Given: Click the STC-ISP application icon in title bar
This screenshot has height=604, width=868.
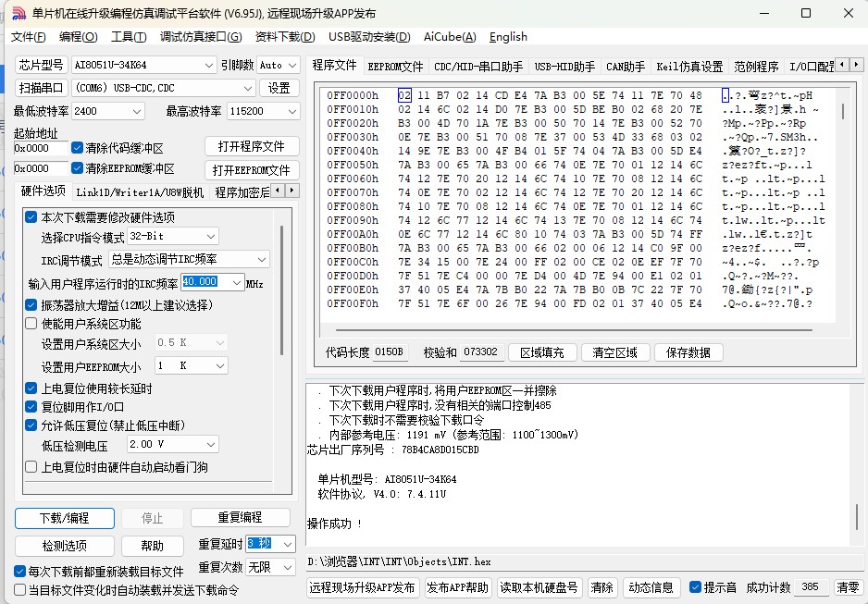Looking at the screenshot, I should [19, 13].
